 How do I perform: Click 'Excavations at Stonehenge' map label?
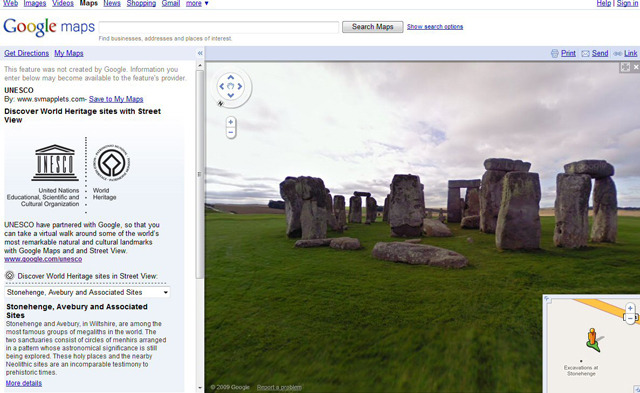pyautogui.click(x=581, y=371)
